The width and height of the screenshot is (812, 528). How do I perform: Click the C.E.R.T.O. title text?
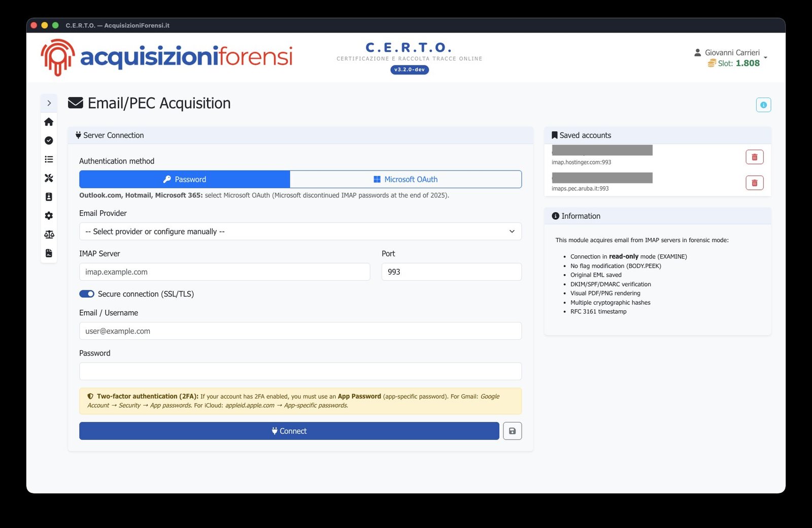pyautogui.click(x=409, y=48)
